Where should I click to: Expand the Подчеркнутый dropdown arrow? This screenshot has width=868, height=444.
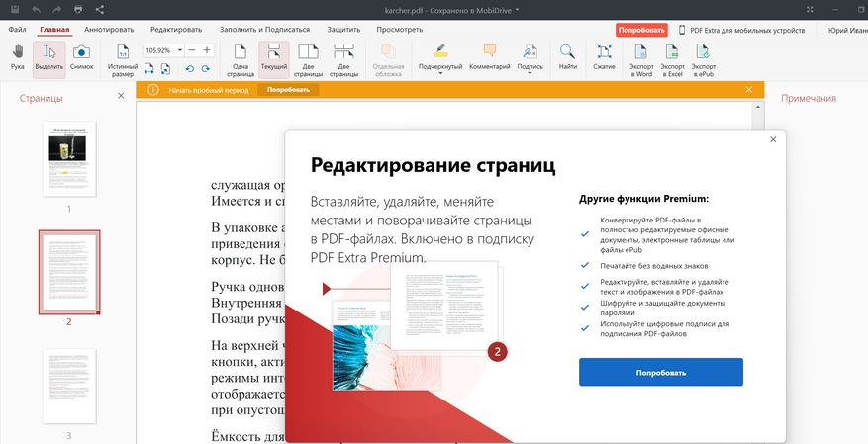(x=440, y=74)
